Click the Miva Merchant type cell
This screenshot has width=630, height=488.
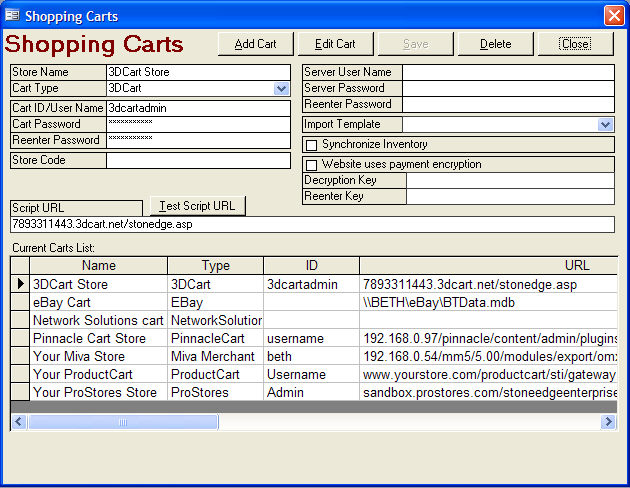(215, 357)
